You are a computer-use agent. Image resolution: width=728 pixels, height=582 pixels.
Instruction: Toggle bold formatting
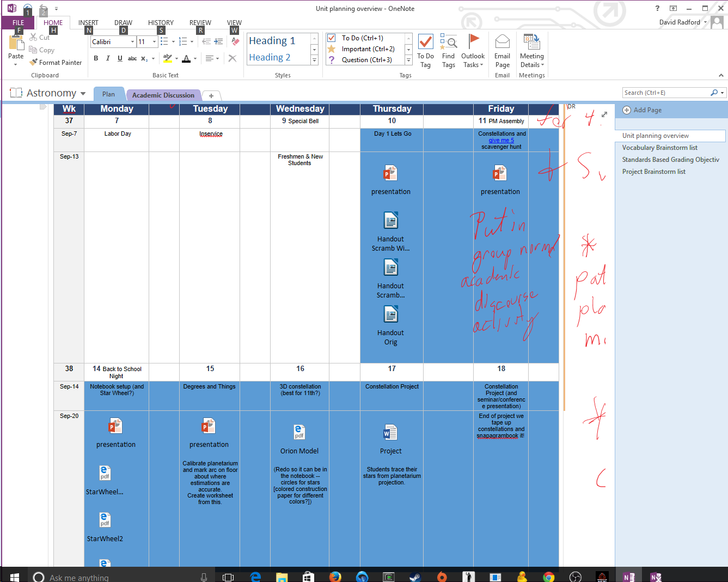click(x=96, y=58)
